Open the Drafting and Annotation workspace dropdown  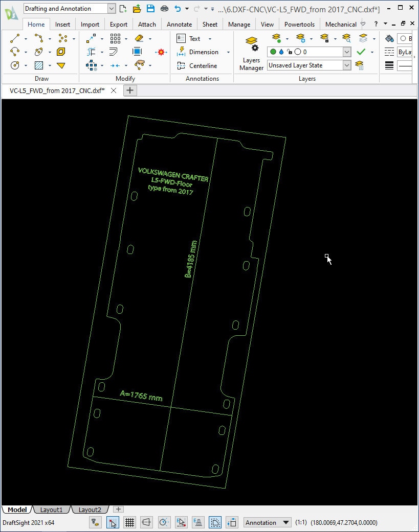[x=111, y=8]
